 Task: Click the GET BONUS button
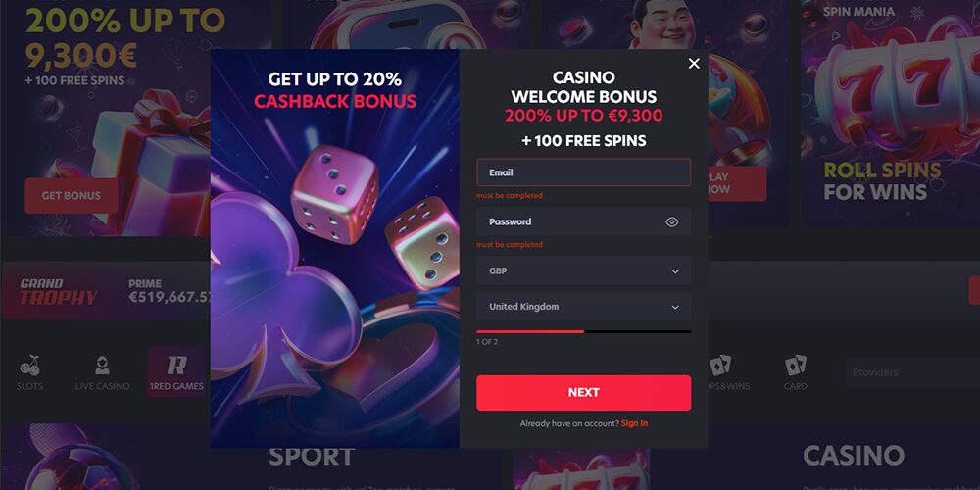tap(72, 196)
